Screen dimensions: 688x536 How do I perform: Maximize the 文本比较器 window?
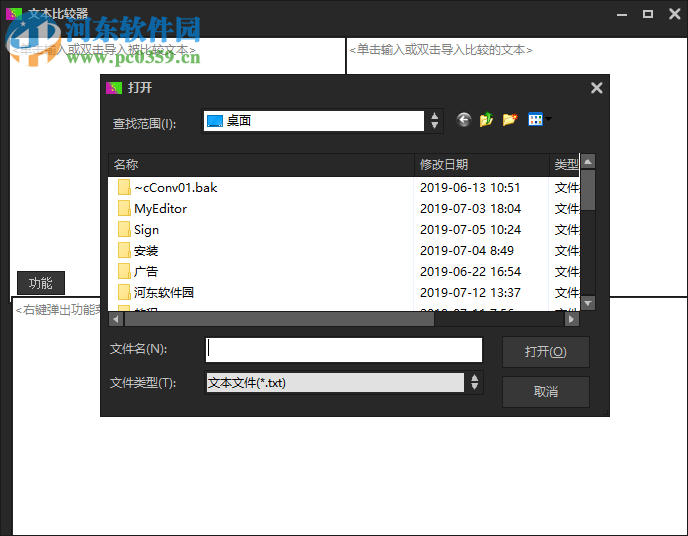tap(648, 14)
